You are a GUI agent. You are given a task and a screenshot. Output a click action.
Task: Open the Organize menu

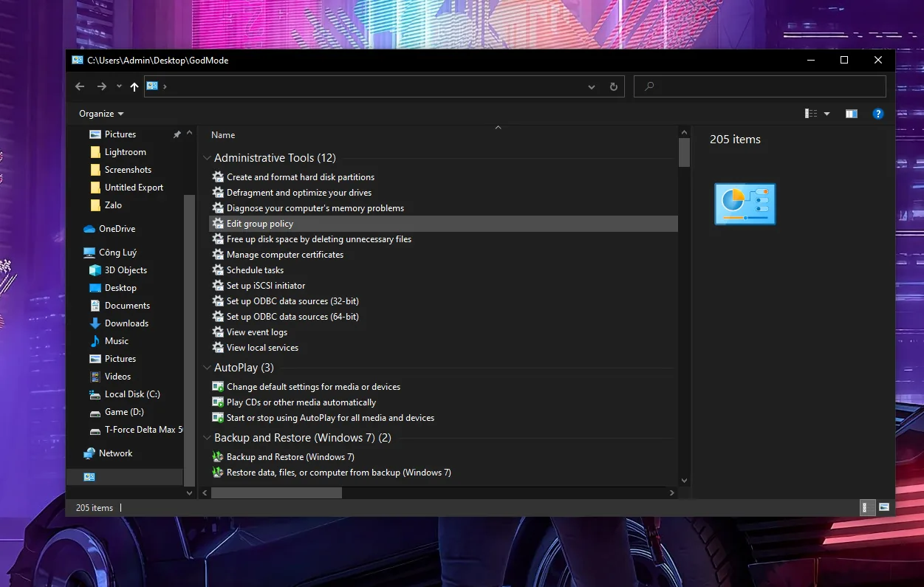point(101,114)
